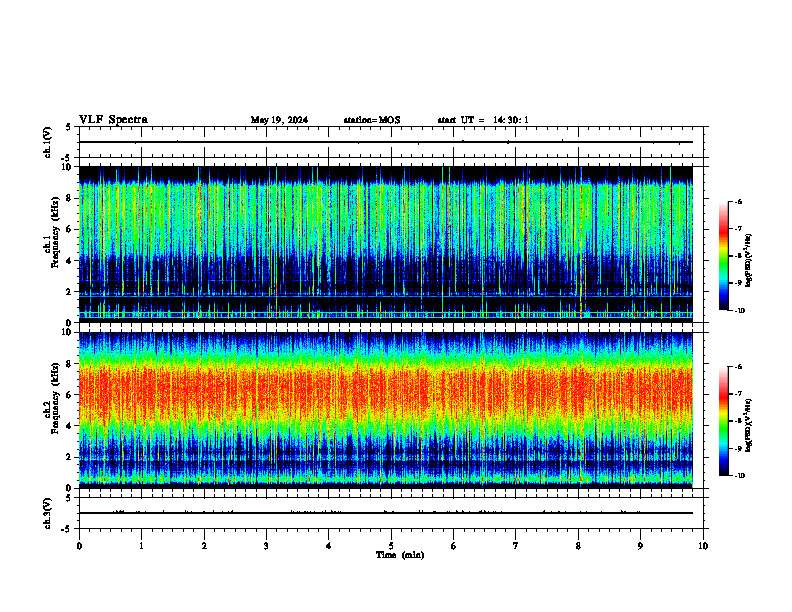This screenshot has width=792, height=612.
Task: Click the time axis tick label "2"
Action: point(204,546)
